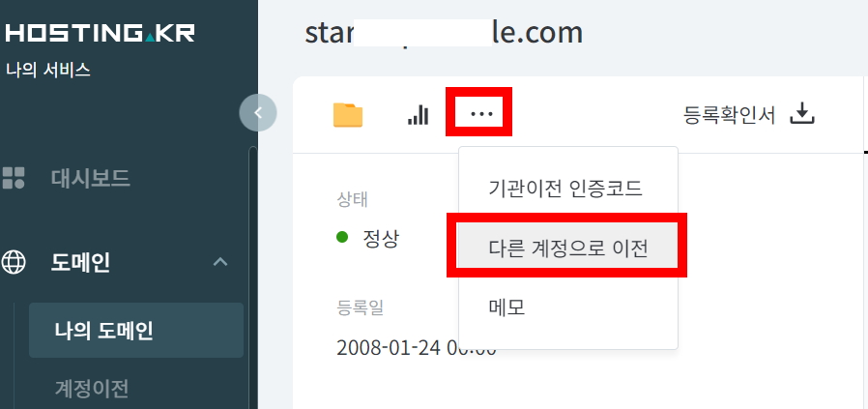
Task: Open the bar chart statistics icon
Action: (418, 115)
